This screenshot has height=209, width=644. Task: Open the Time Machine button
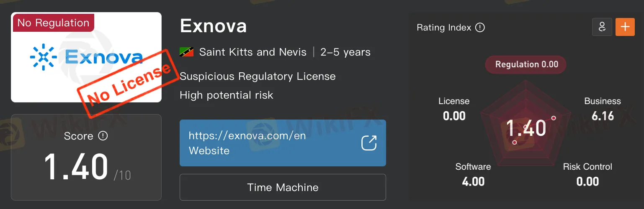[283, 187]
